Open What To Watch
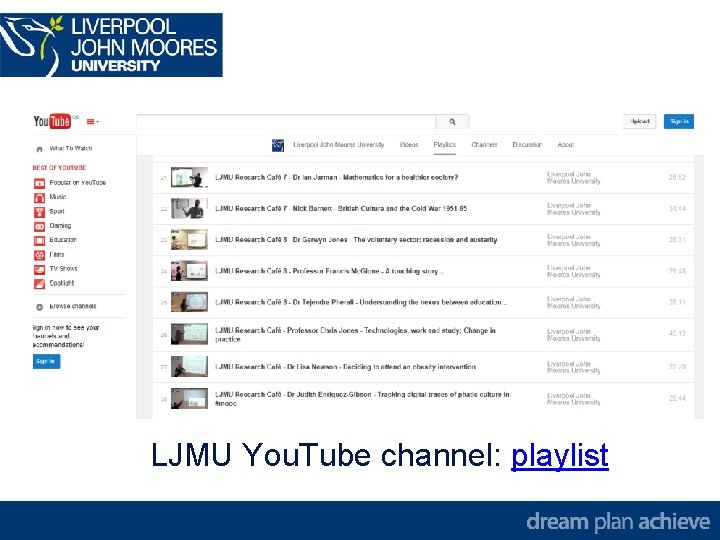Screen dimensions: 720x540 71,148
